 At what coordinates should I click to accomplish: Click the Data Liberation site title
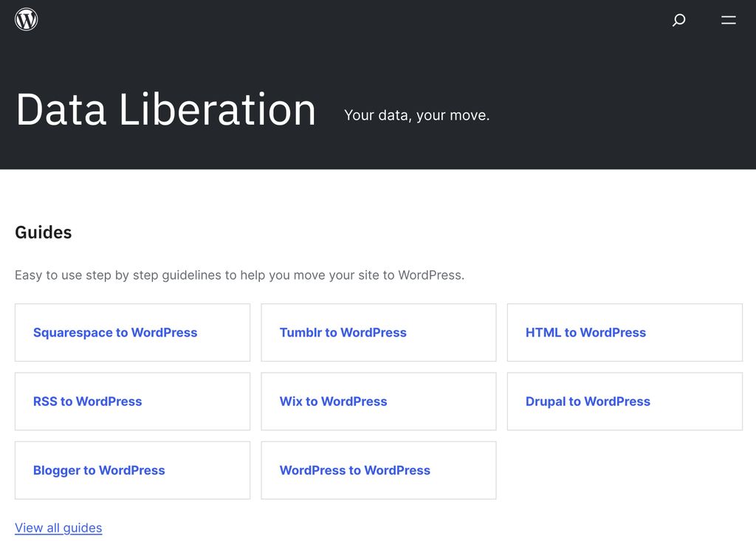[x=165, y=109]
